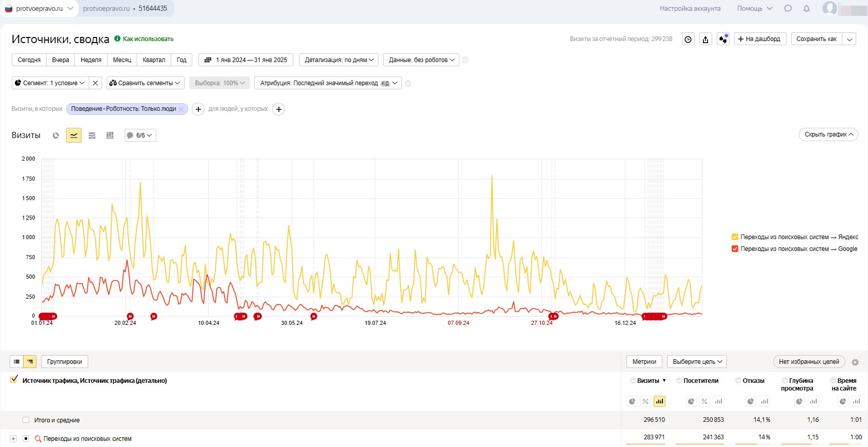Switch to bar chart view icon
The width and height of the screenshot is (868, 447).
(110, 135)
